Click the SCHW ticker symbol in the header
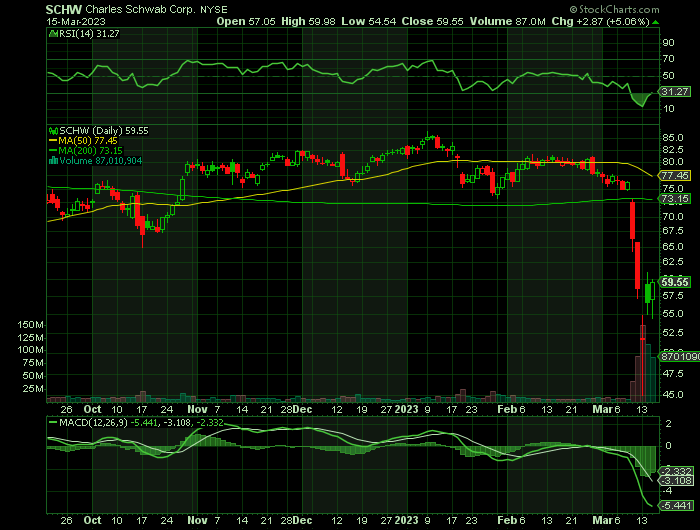 [x=64, y=9]
